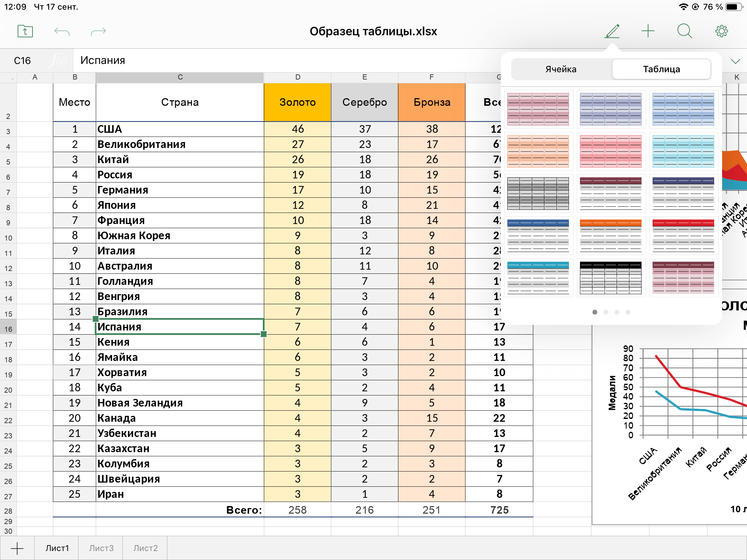Undo the last action

pyautogui.click(x=62, y=32)
